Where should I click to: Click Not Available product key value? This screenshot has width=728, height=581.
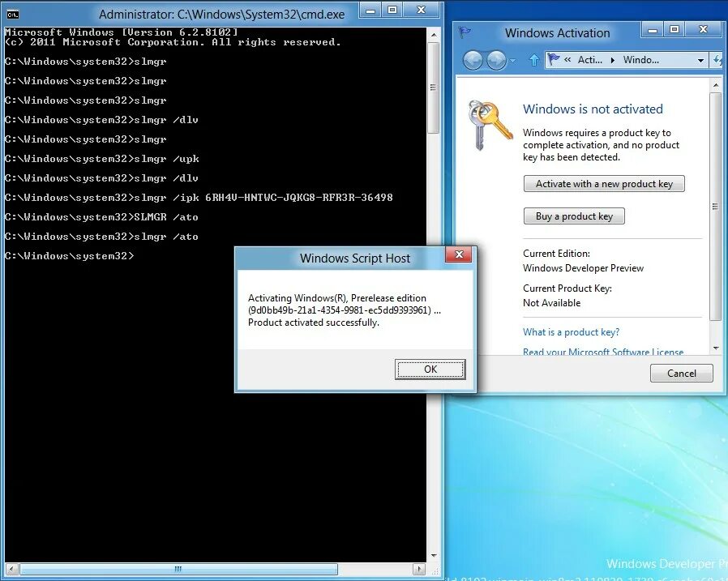[551, 303]
